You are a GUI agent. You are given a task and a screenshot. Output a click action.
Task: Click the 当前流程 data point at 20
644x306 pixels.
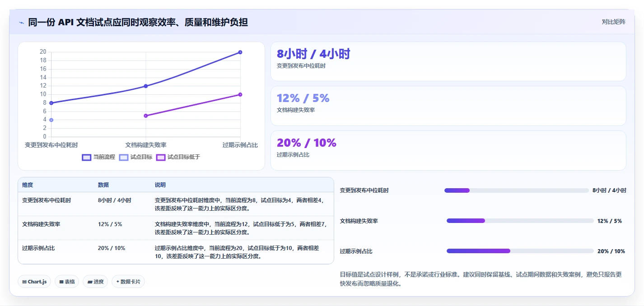tap(240, 52)
